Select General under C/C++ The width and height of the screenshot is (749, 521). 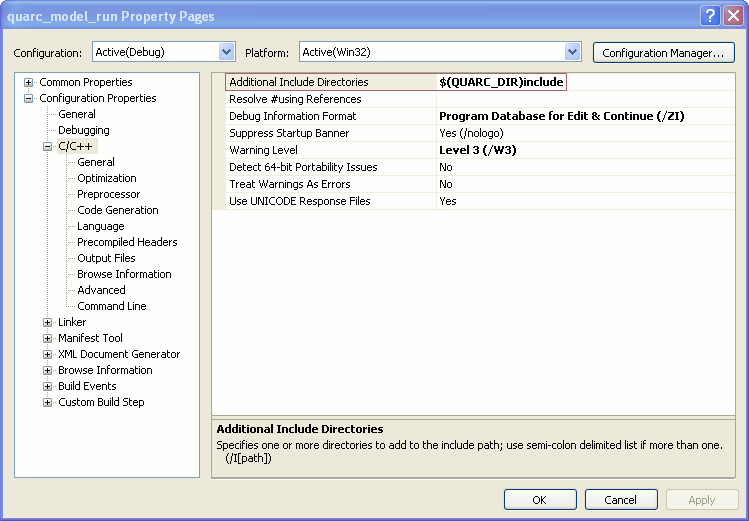[96, 162]
